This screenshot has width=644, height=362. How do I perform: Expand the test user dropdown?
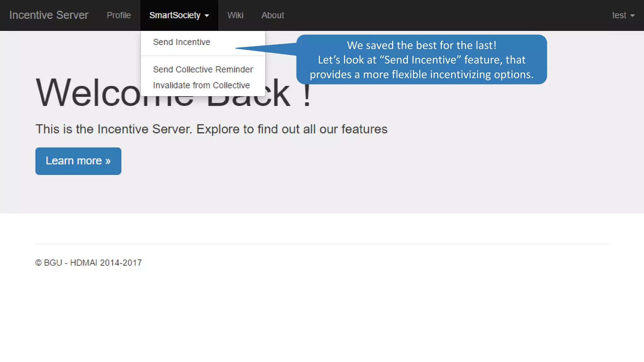(x=619, y=15)
